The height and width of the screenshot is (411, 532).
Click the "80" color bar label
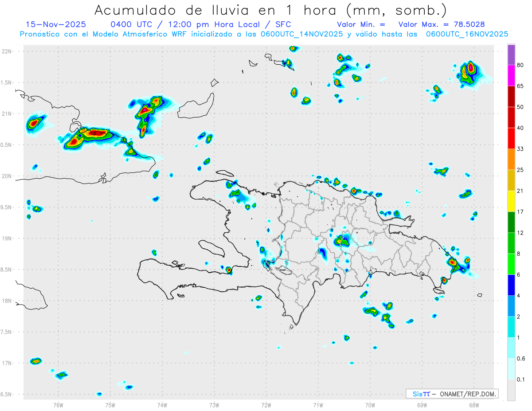(520, 65)
